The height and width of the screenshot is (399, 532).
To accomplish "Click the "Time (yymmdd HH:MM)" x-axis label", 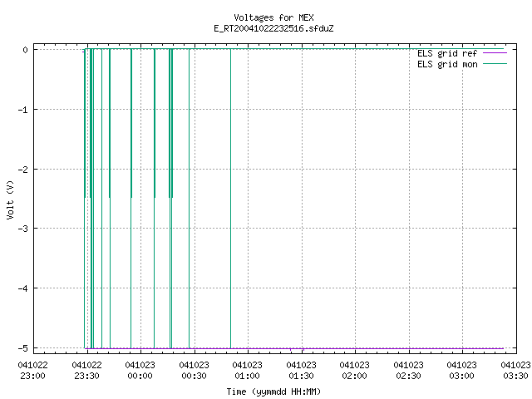I will click(x=273, y=392).
